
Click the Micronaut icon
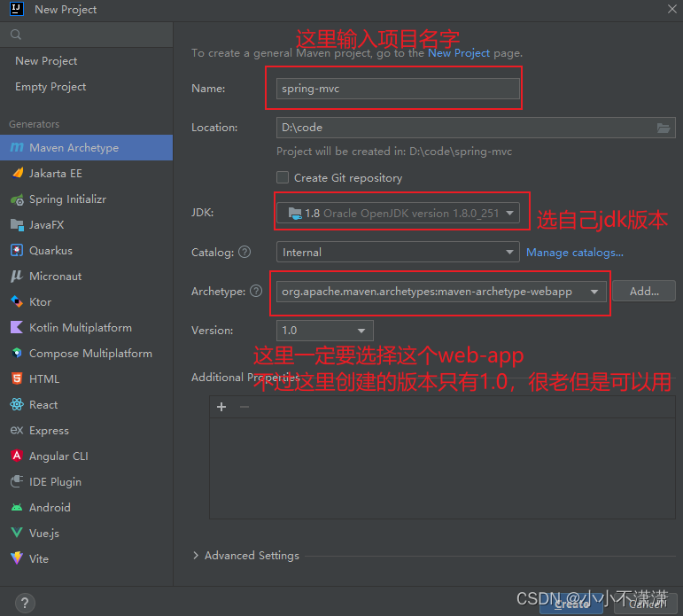17,276
